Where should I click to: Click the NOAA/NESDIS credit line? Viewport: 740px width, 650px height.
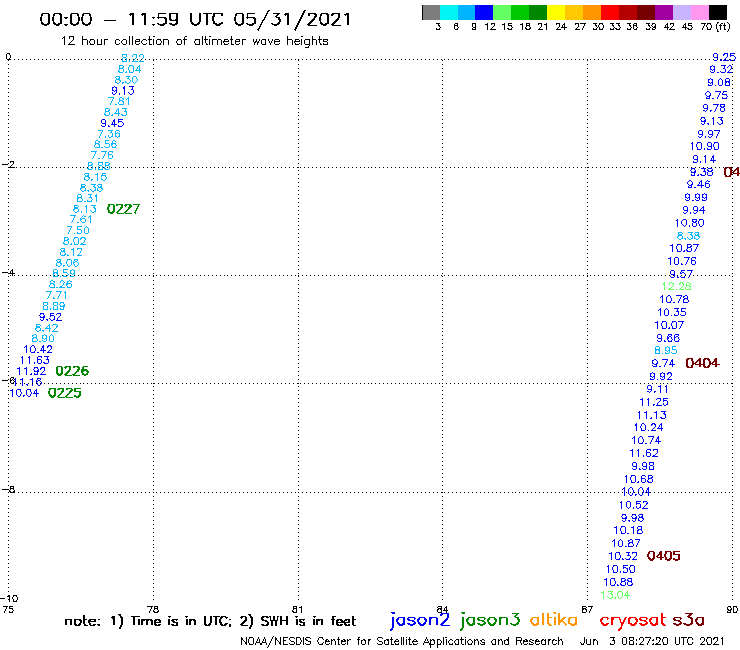click(402, 642)
